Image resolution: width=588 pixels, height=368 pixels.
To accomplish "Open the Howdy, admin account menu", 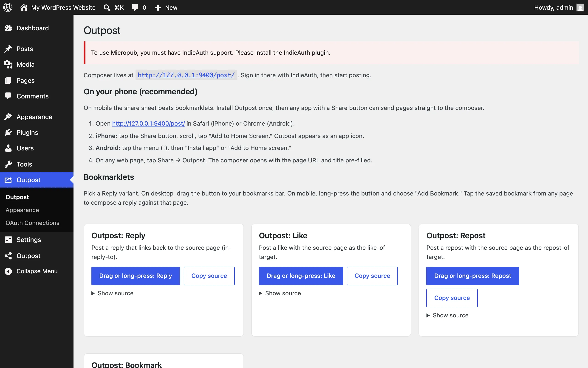I will coord(559,8).
